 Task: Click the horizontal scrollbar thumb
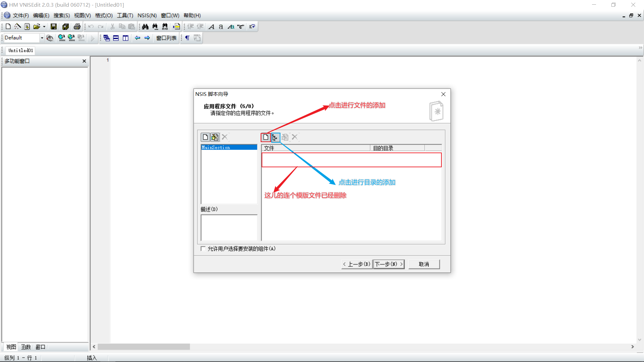pos(144,347)
